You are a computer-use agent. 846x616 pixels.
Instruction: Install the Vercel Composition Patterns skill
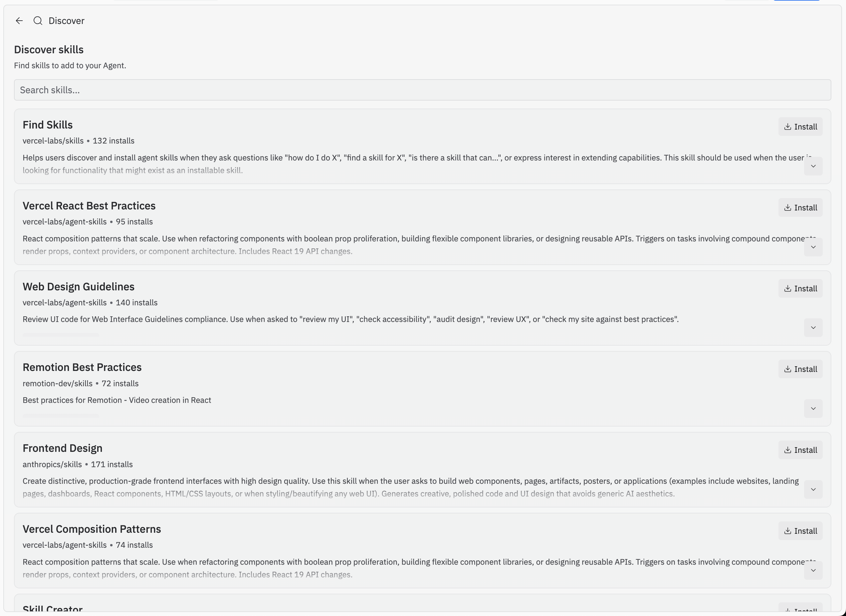(x=800, y=530)
